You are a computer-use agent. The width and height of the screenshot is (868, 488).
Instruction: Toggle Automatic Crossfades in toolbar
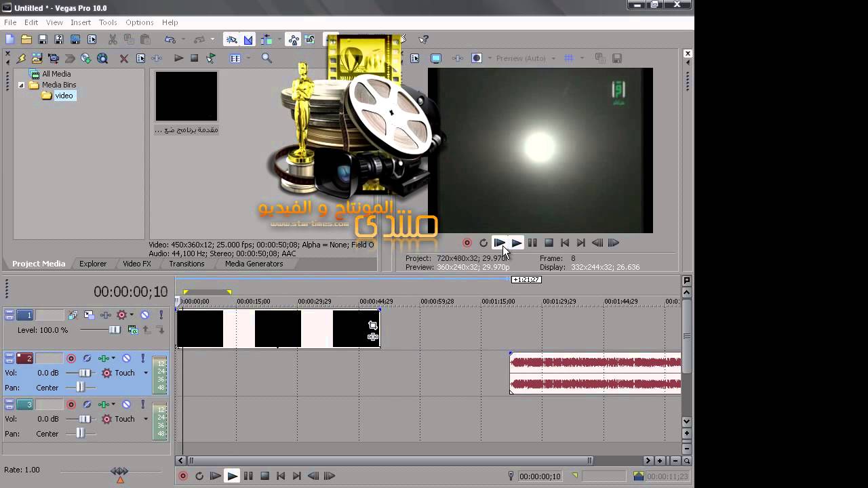coord(248,40)
